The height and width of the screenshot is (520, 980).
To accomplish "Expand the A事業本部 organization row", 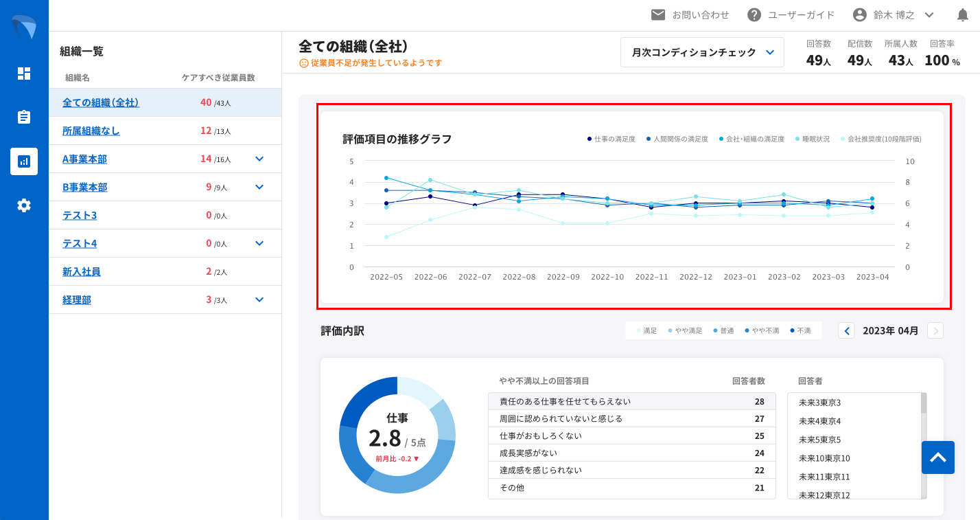I will click(259, 159).
